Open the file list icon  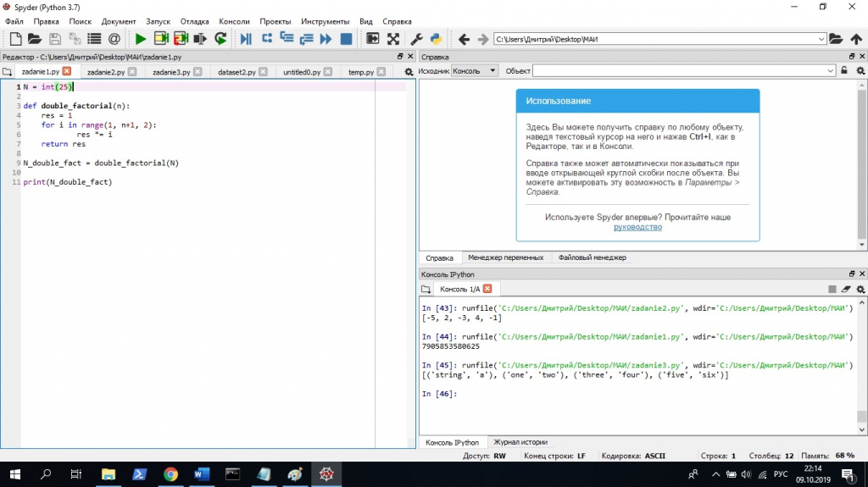coord(94,39)
